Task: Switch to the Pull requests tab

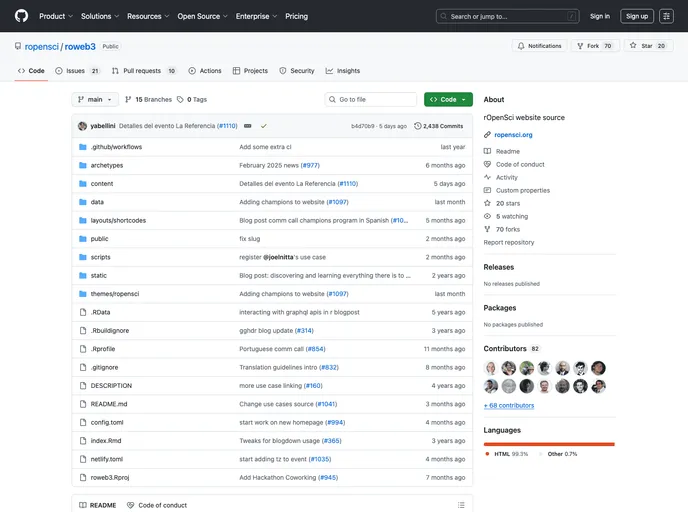Action: point(143,71)
